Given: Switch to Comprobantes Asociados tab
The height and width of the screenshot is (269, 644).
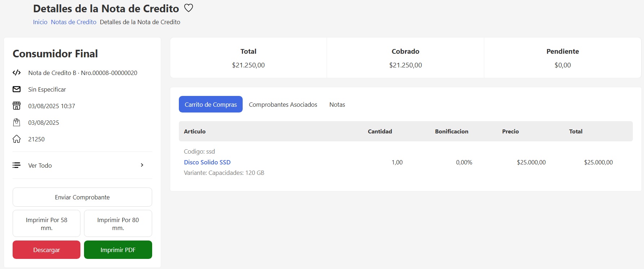Looking at the screenshot, I should [x=283, y=105].
